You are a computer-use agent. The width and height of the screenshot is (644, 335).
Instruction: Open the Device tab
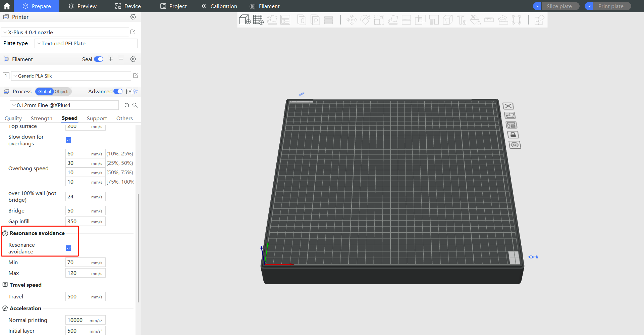[x=128, y=6]
